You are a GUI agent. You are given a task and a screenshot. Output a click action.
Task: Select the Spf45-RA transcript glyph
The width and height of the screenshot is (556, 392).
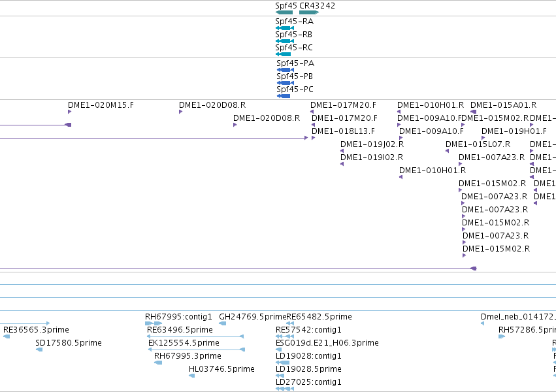tap(285, 28)
